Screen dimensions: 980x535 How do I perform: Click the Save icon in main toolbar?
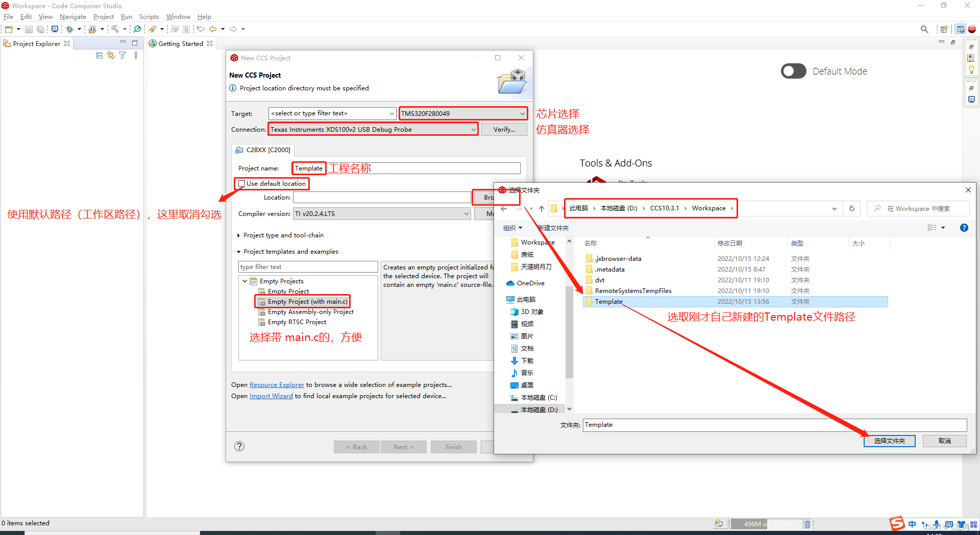pos(29,29)
